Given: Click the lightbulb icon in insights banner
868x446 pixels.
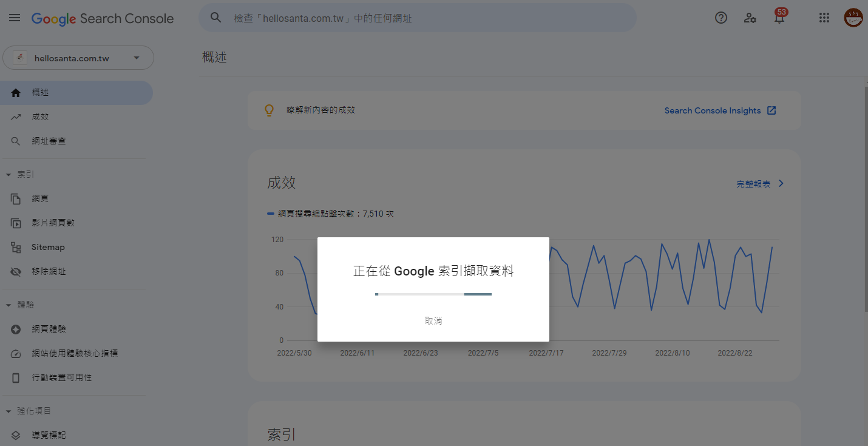Looking at the screenshot, I should point(270,110).
